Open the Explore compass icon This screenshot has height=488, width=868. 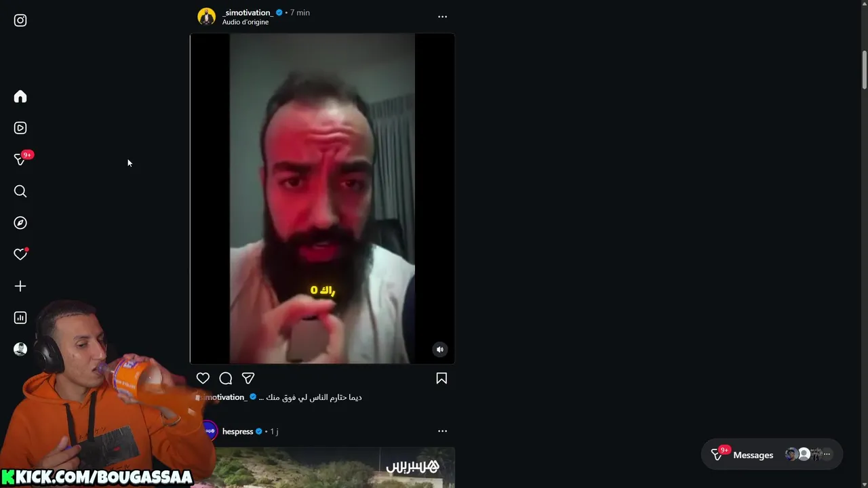[20, 222]
